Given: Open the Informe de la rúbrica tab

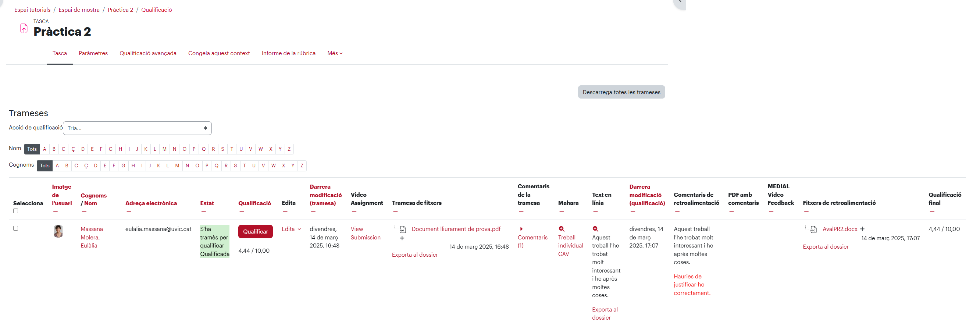Looking at the screenshot, I should click(289, 53).
